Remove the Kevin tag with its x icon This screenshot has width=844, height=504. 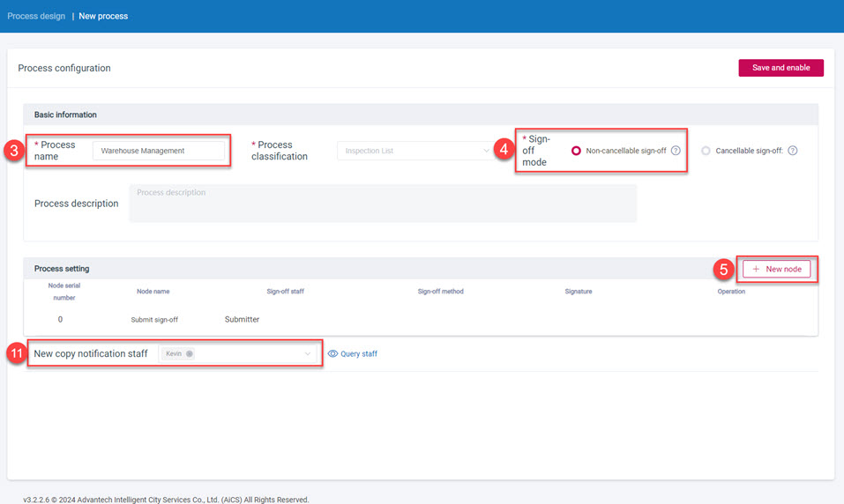[190, 353]
